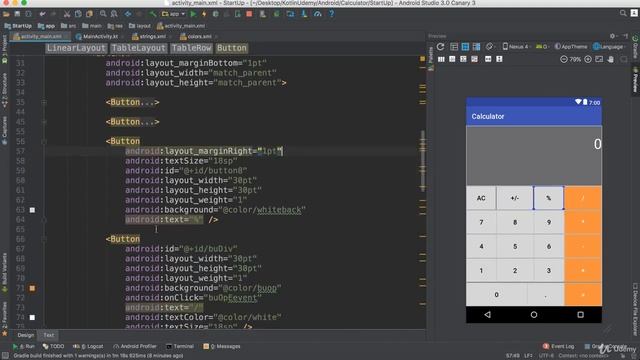Click the zoom out minus icon in the preview

pyautogui.click(x=564, y=60)
